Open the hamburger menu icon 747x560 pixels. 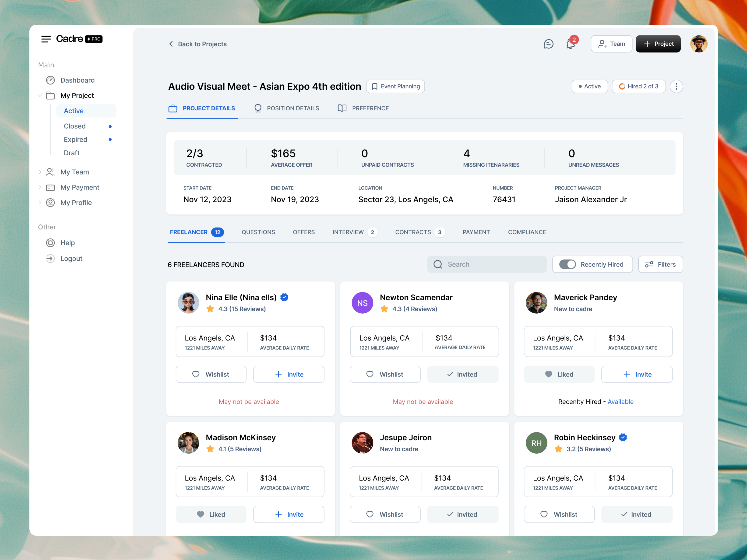click(x=46, y=39)
